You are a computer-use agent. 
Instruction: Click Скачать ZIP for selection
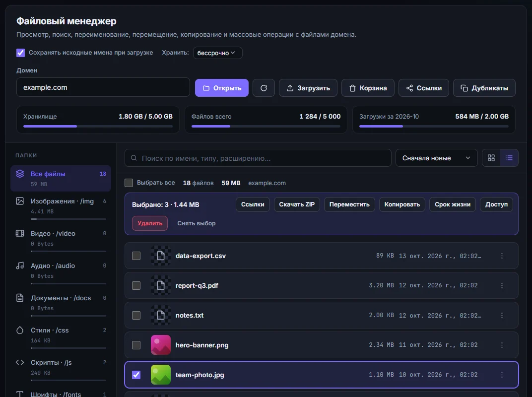coord(297,204)
